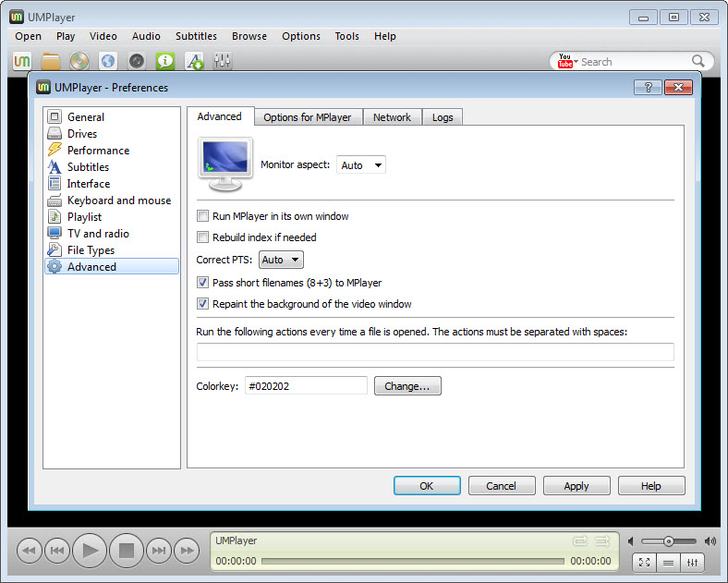The image size is (728, 583).
Task: Select Advanced in preferences sidebar
Action: pos(112,266)
